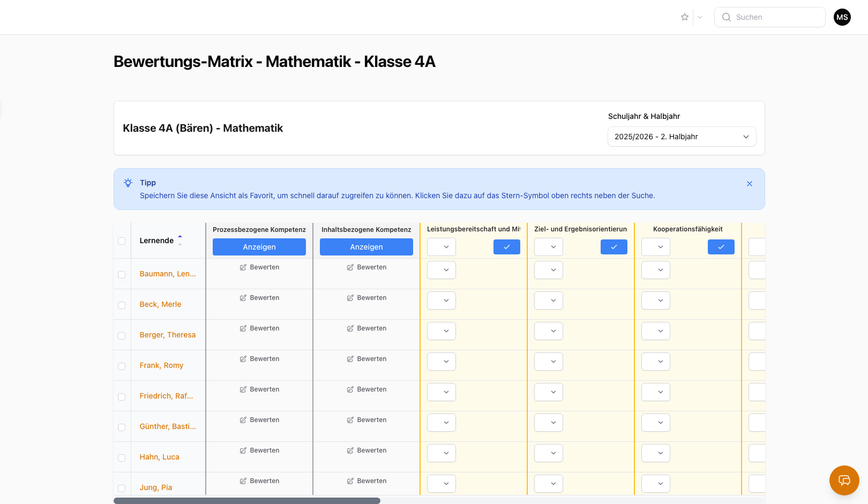Open the grade dropdown for Baumann under Leistungsbereitschaft
Screen dimensions: 868x504
[x=441, y=270]
